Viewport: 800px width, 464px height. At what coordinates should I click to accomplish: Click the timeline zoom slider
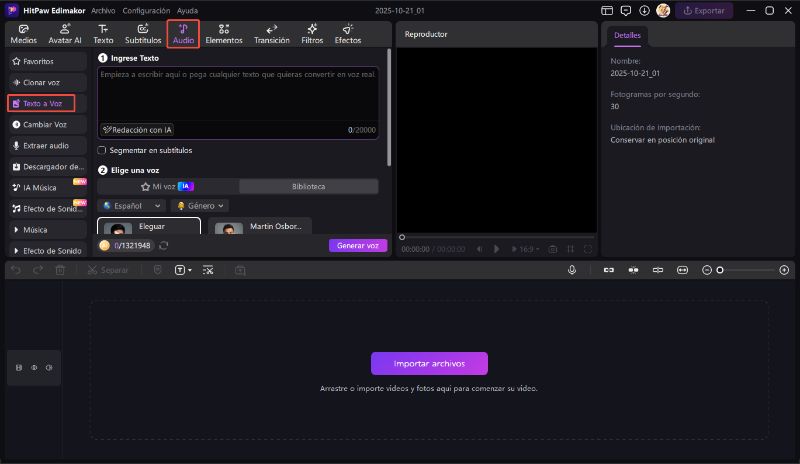[748, 270]
